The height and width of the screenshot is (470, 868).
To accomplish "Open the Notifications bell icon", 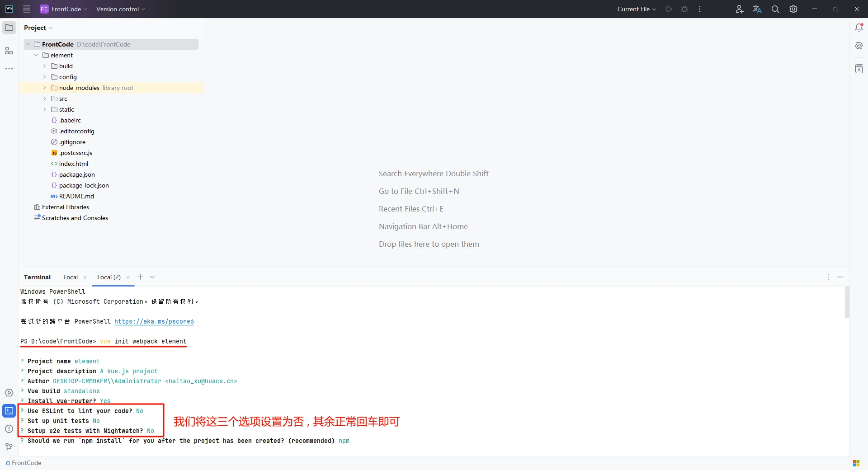I will (x=859, y=28).
